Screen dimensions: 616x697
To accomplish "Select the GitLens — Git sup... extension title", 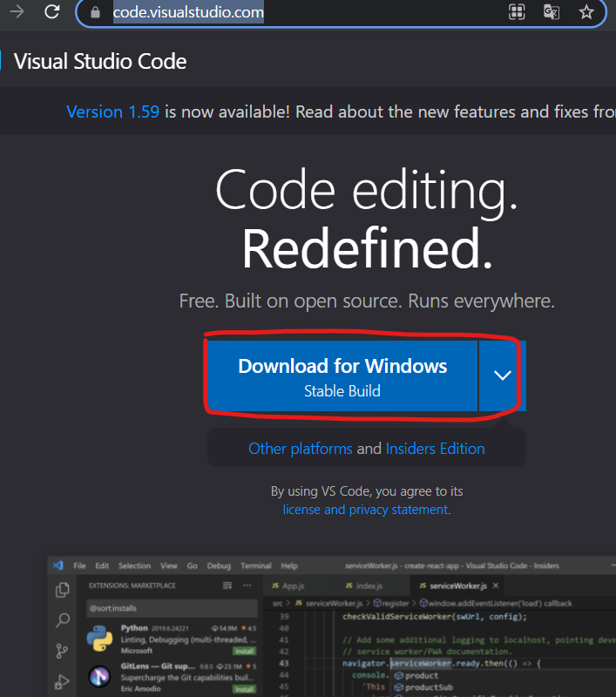I will tap(158, 666).
